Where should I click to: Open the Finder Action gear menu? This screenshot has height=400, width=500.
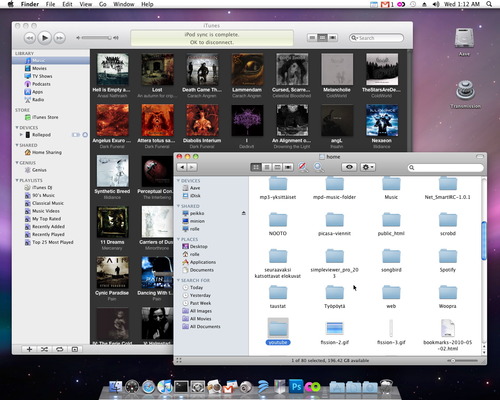(368, 167)
